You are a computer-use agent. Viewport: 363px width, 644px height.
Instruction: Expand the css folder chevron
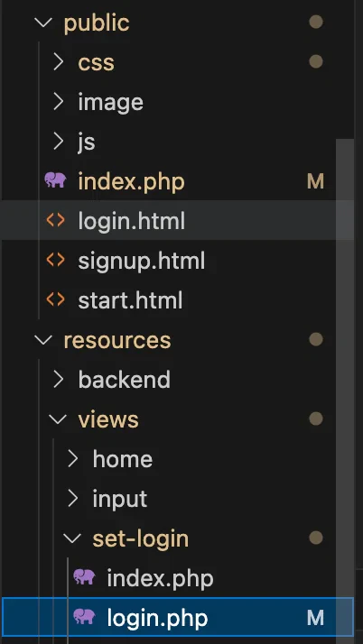point(59,62)
